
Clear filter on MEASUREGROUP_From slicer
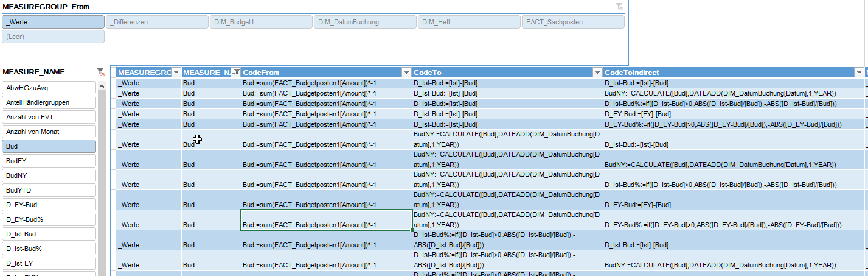coord(619,6)
